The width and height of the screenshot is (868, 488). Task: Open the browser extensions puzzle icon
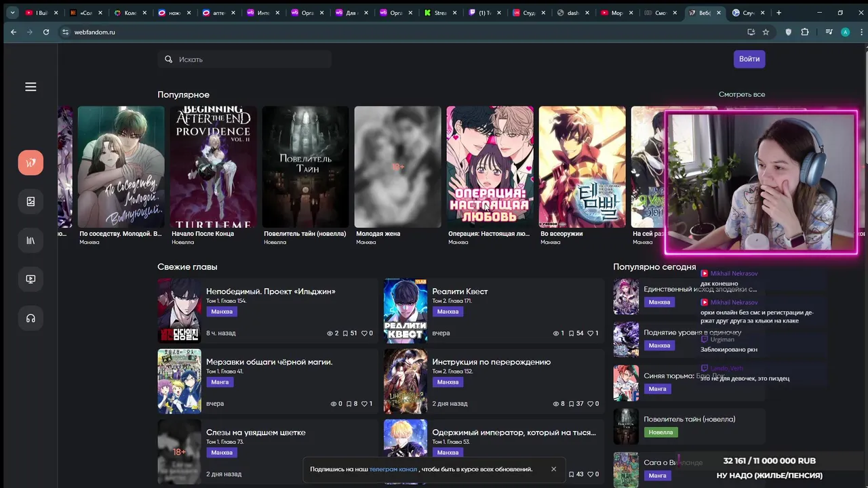(805, 32)
